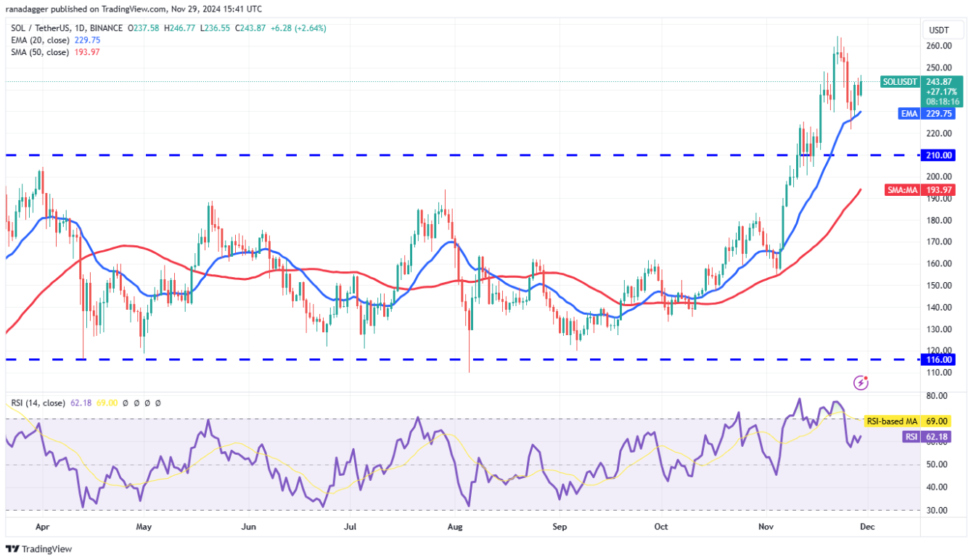Click the 260.00 price scale label

[938, 46]
